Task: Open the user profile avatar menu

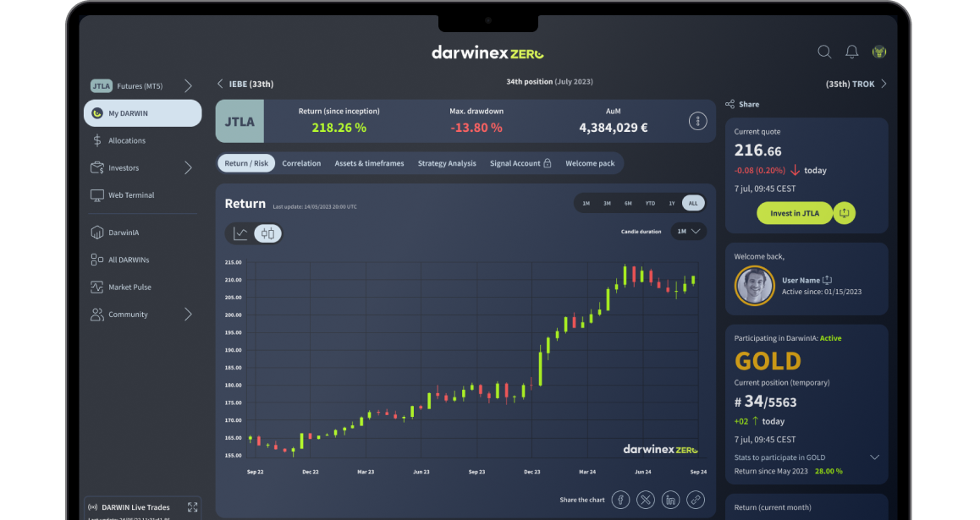Action: [x=879, y=52]
